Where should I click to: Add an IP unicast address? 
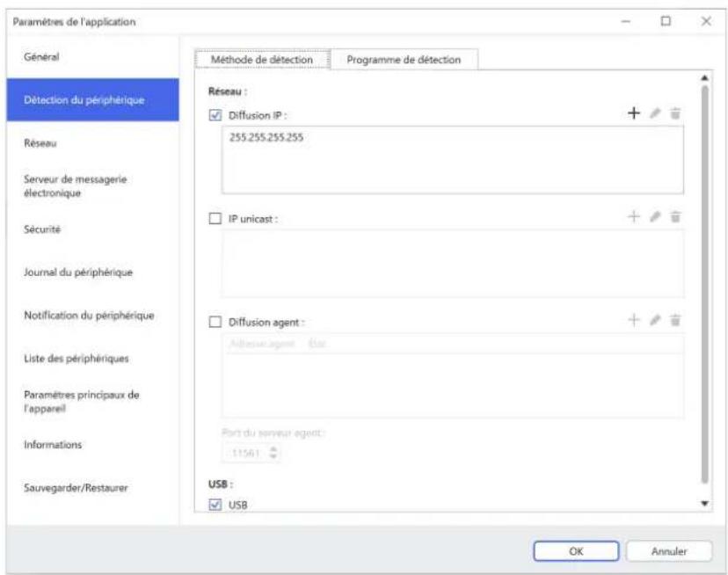pos(634,216)
